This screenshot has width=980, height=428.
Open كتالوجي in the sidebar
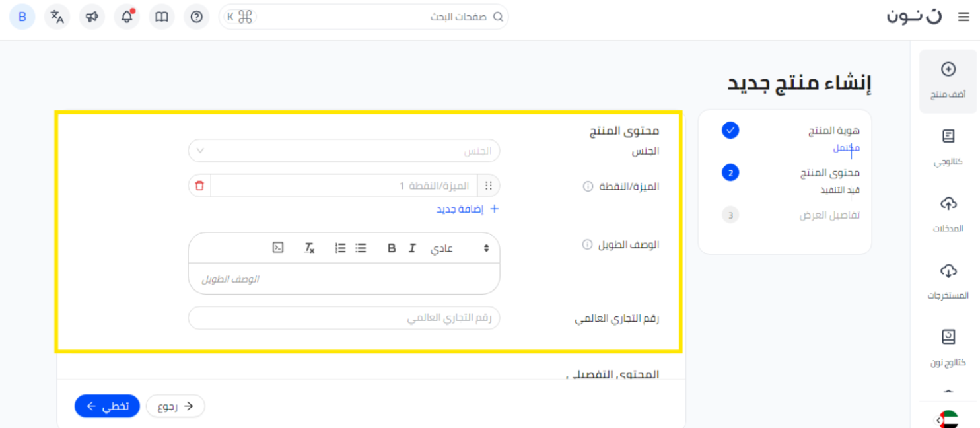click(948, 147)
